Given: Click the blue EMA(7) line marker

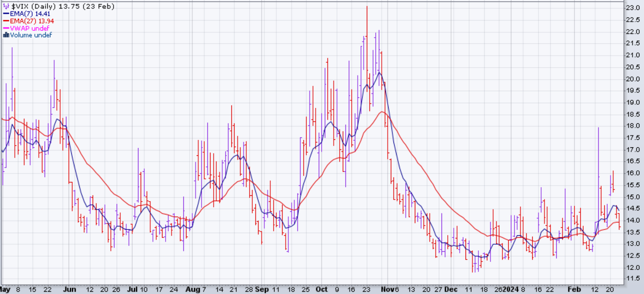Looking at the screenshot, I should (x=6, y=14).
